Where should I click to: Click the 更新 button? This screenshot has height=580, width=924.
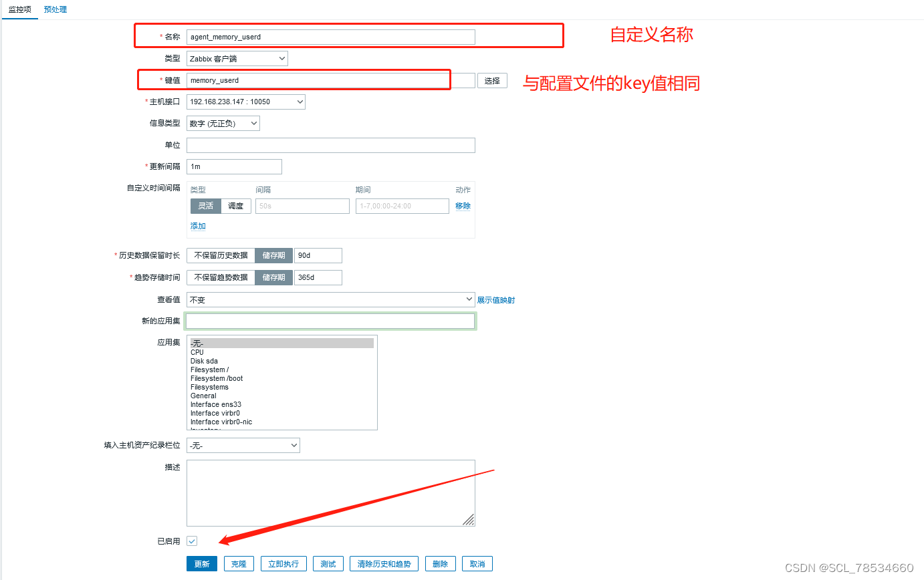coord(202,564)
